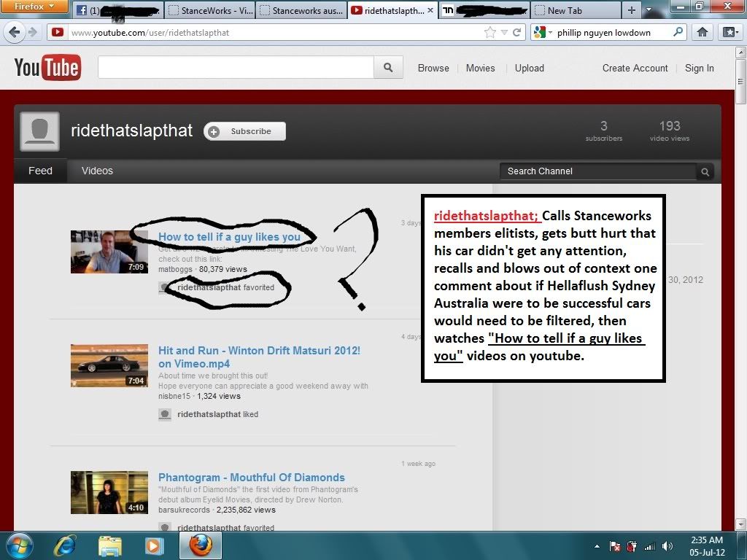Screen dimensions: 747x560
Task: Open a new tab with plus button
Action: click(631, 10)
